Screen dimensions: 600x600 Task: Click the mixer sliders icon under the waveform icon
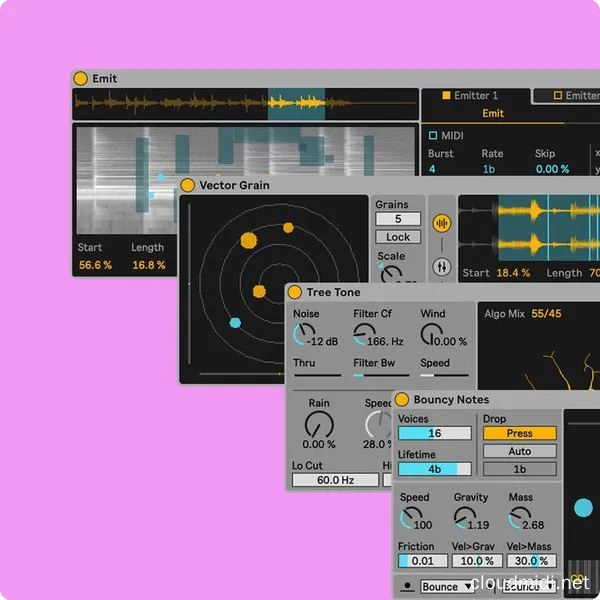[441, 267]
